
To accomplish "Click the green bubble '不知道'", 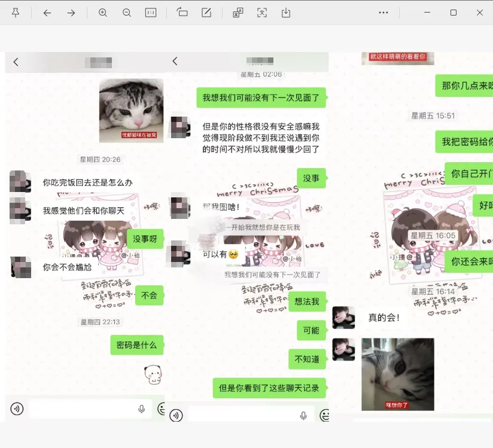I will [x=307, y=359].
